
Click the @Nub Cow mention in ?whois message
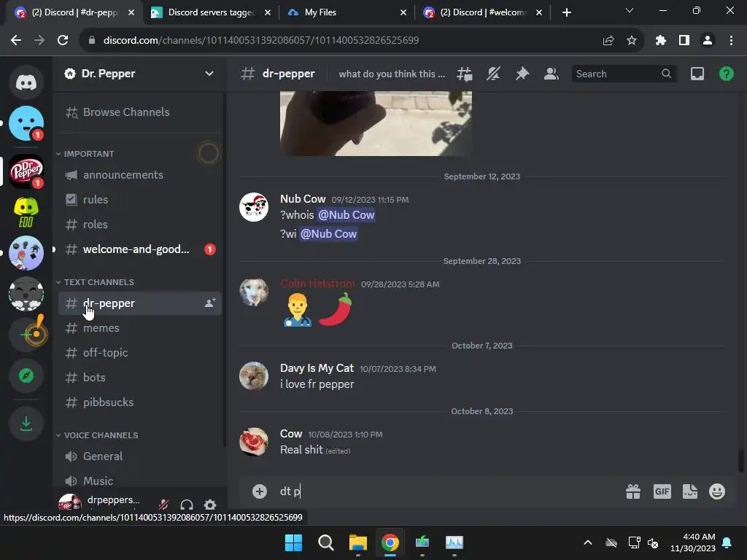click(x=346, y=215)
